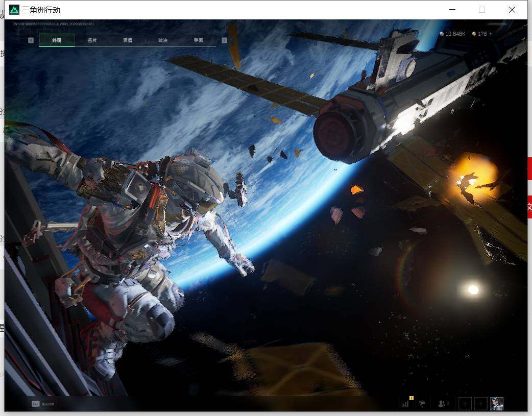Open the friends list icon
The width and height of the screenshot is (532, 416).
tap(442, 403)
